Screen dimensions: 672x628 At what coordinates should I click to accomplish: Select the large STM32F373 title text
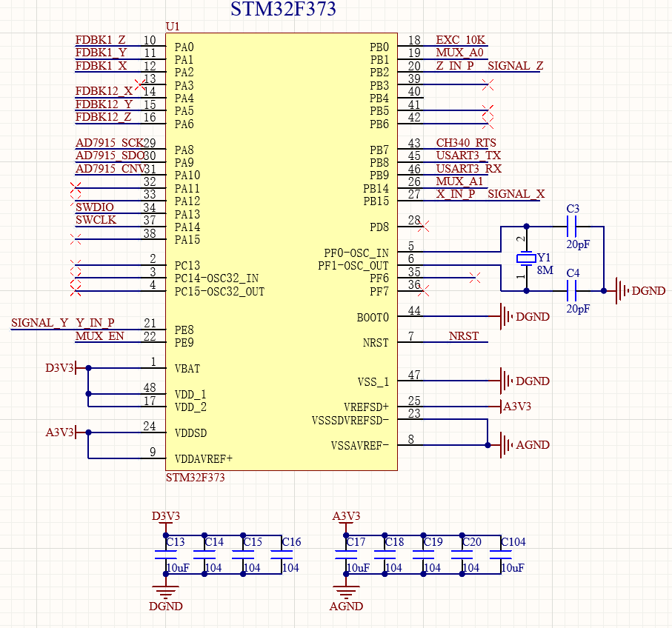283,9
